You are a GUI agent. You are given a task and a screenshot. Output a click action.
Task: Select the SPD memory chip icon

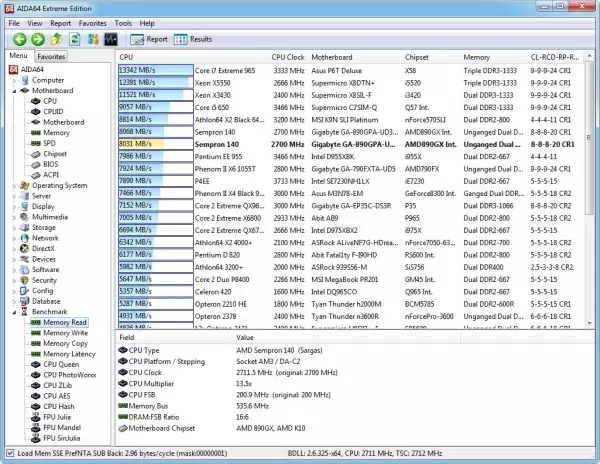point(36,143)
